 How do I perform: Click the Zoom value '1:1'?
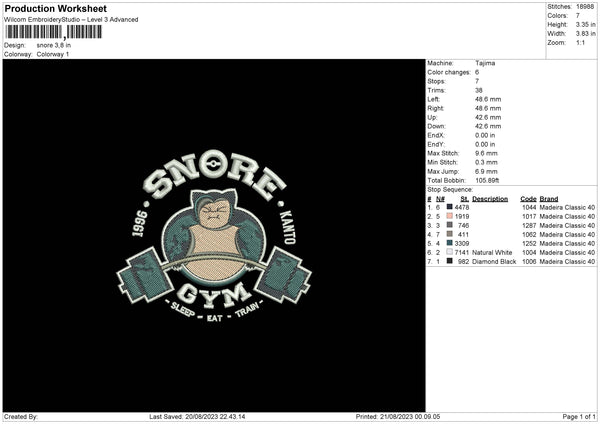pos(580,42)
